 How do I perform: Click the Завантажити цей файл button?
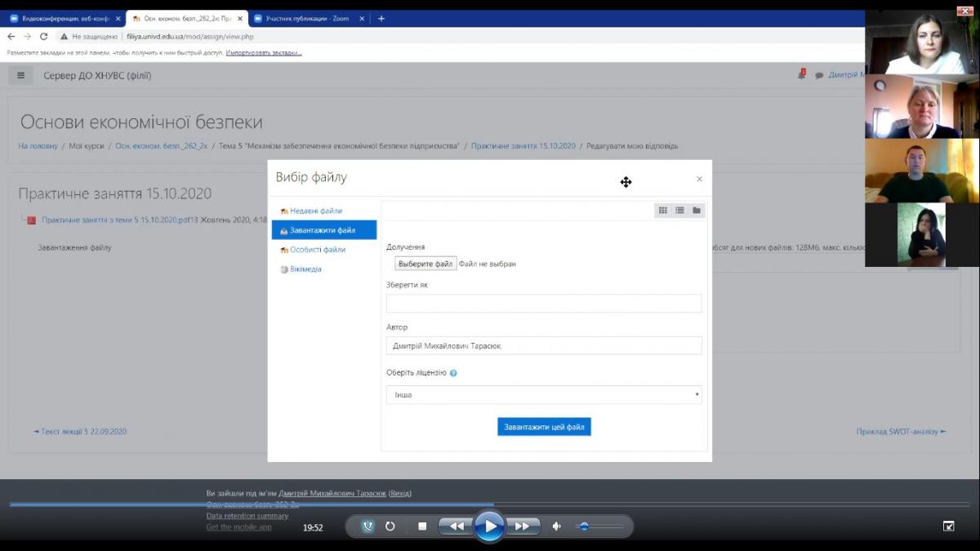544,427
